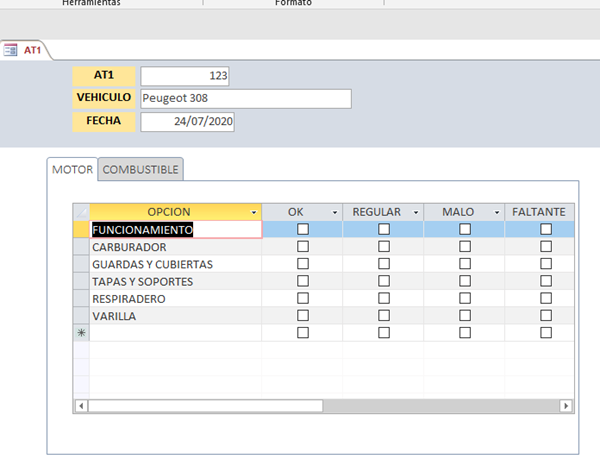
Task: Click the scrollbar right arrow
Action: 566,406
